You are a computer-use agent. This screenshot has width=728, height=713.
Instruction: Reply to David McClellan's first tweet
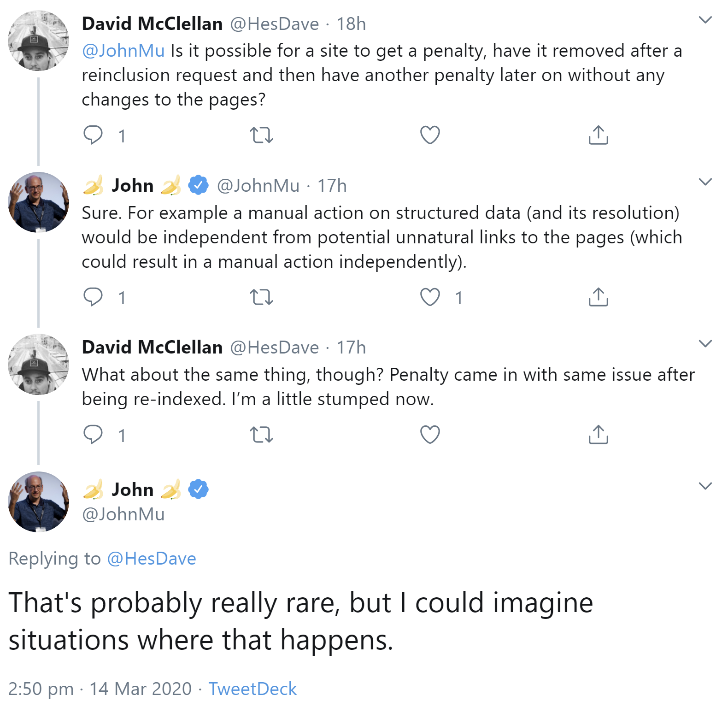(93, 135)
